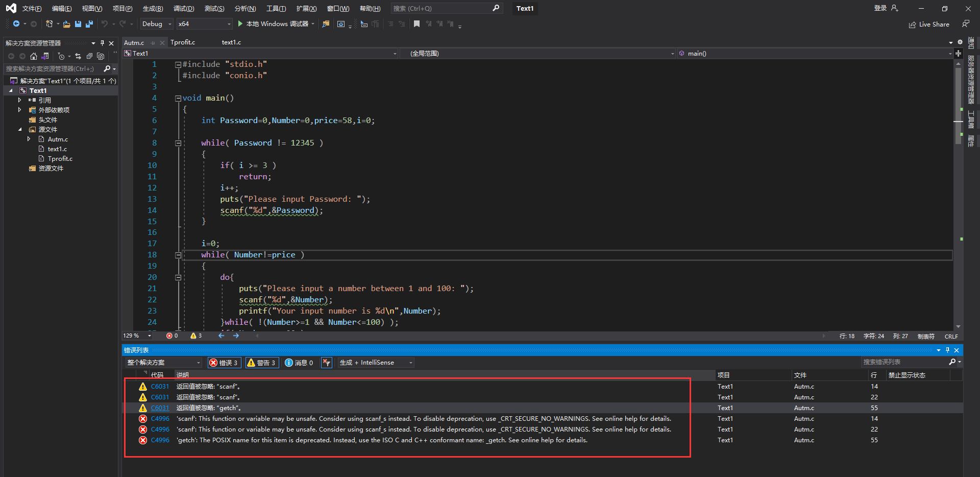Viewport: 980px width, 477px height.
Task: Switch views icon in Solution Explorer
Action: pyautogui.click(x=45, y=56)
